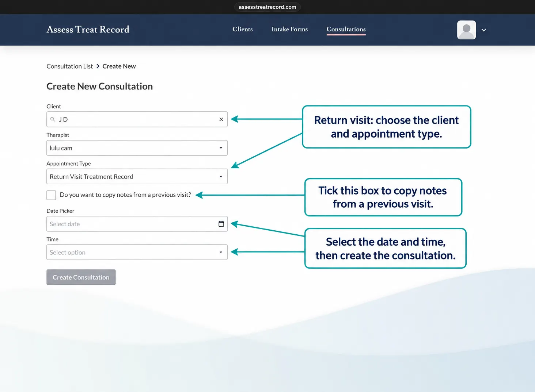Open the Appointment Type dropdown

[137, 176]
